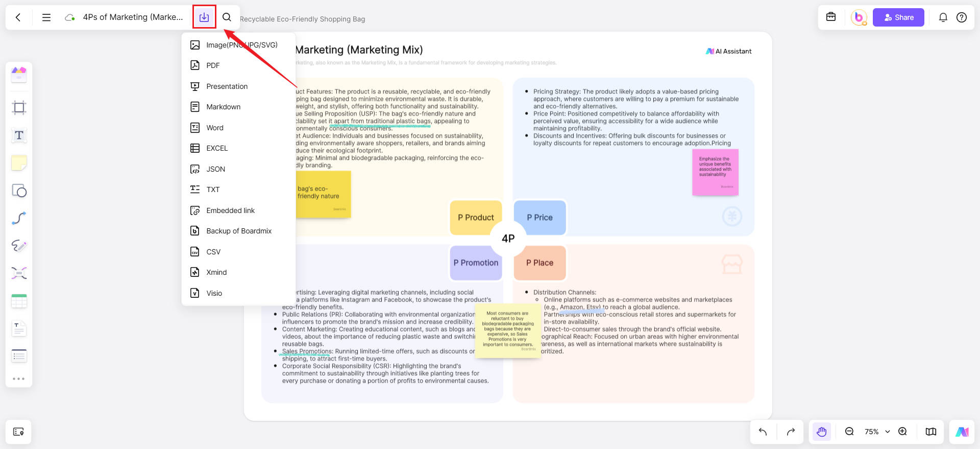Export as PDF from menu
The image size is (980, 449).
click(x=213, y=65)
